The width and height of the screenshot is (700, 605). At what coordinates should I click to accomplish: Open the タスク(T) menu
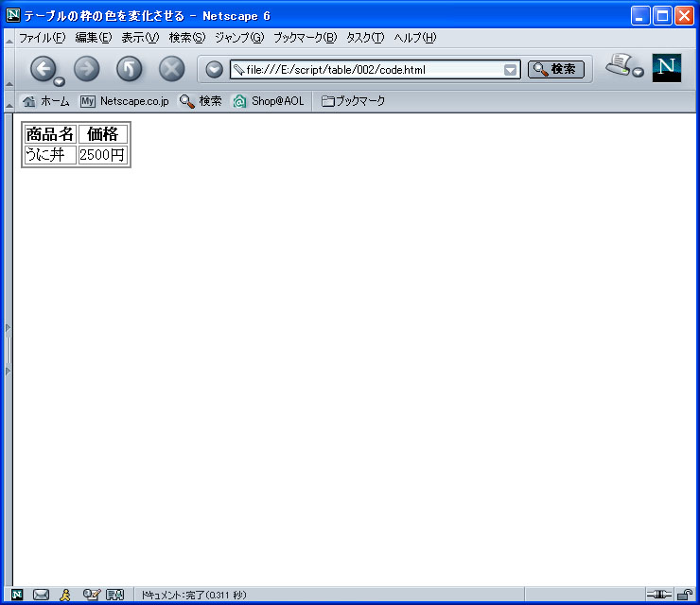point(365,38)
